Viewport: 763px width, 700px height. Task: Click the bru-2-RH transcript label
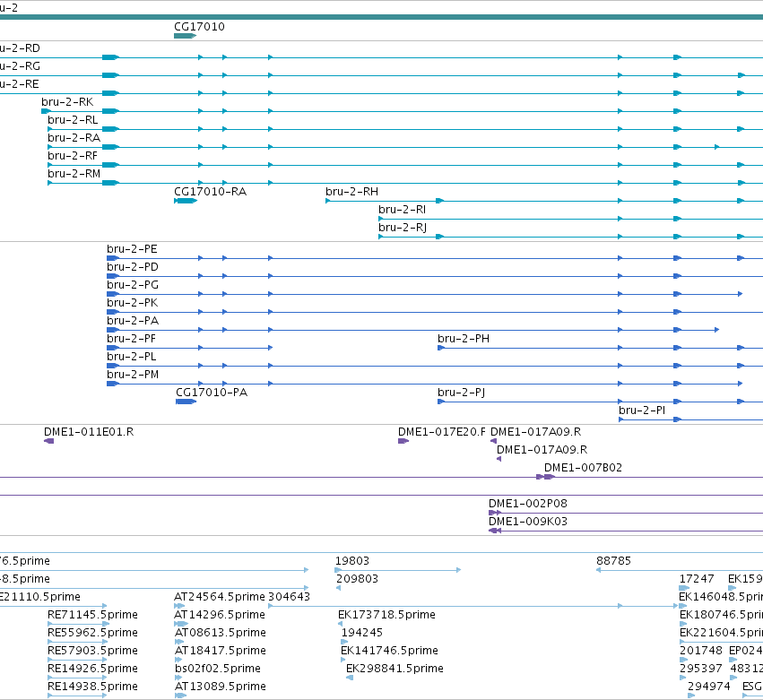click(351, 192)
